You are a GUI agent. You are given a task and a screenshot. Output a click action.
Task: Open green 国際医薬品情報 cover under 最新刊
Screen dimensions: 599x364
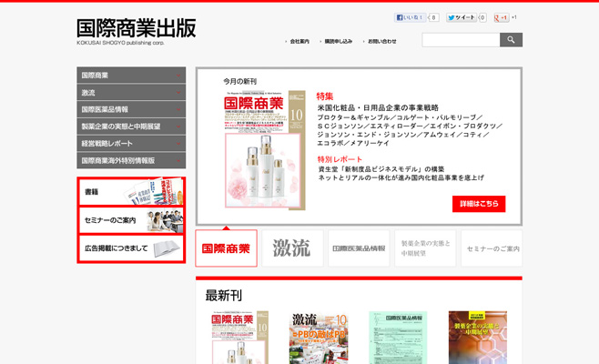pyautogui.click(x=398, y=338)
